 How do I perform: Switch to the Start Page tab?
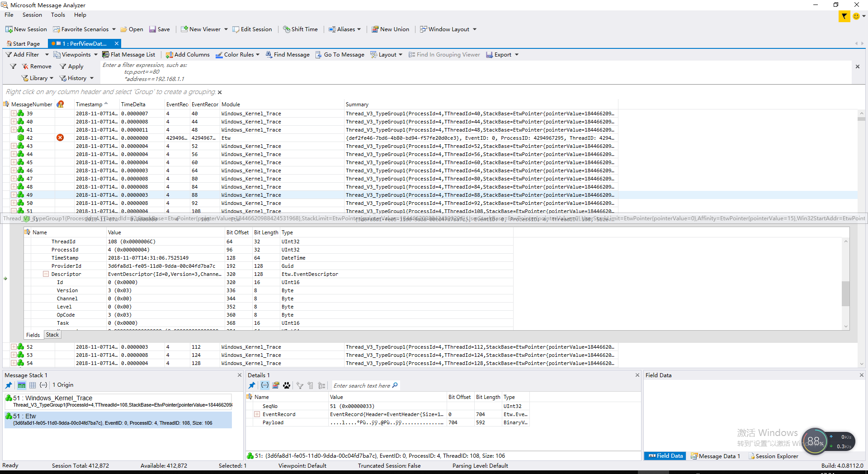(24, 44)
